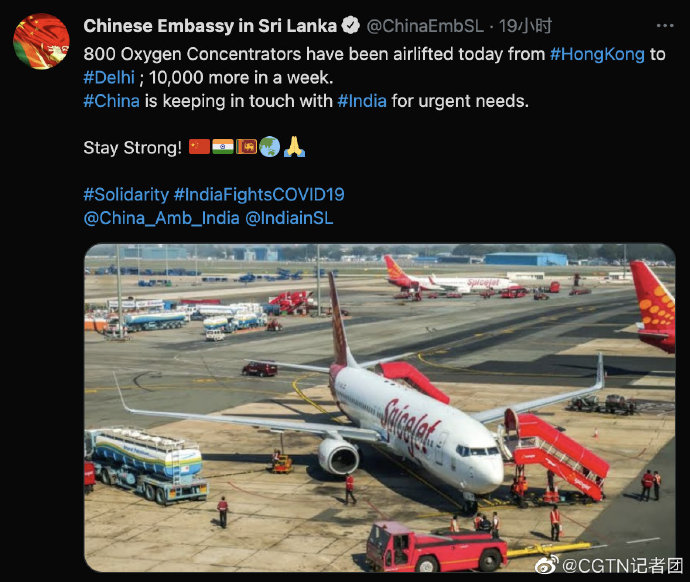
Task: Follow the #China hashtag link
Action: tap(111, 101)
